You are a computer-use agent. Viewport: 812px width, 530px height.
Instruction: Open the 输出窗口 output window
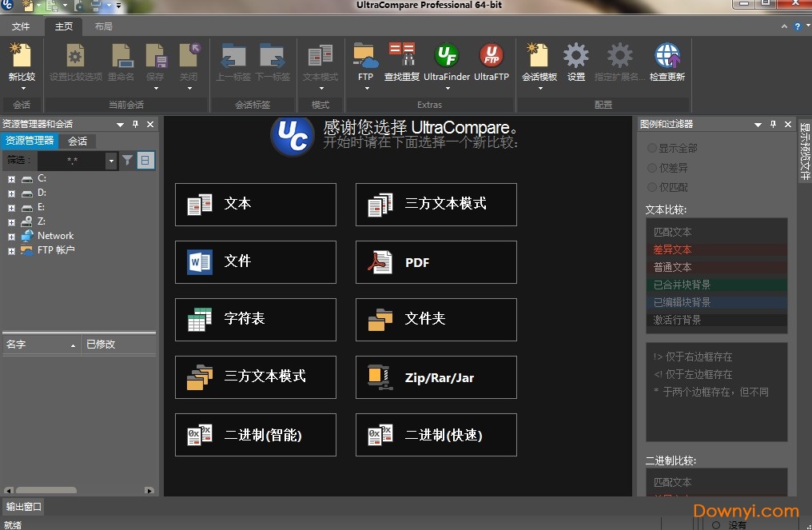(x=24, y=506)
